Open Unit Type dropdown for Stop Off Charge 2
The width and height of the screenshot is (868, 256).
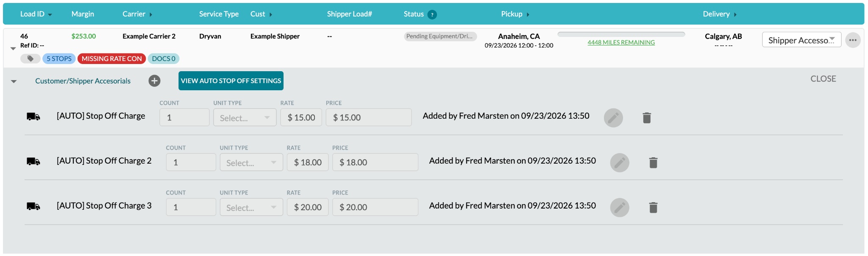251,162
